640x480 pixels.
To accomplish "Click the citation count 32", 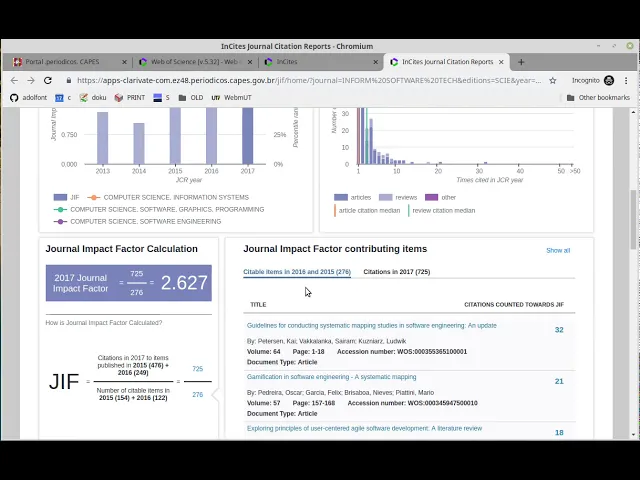I will (x=559, y=330).
